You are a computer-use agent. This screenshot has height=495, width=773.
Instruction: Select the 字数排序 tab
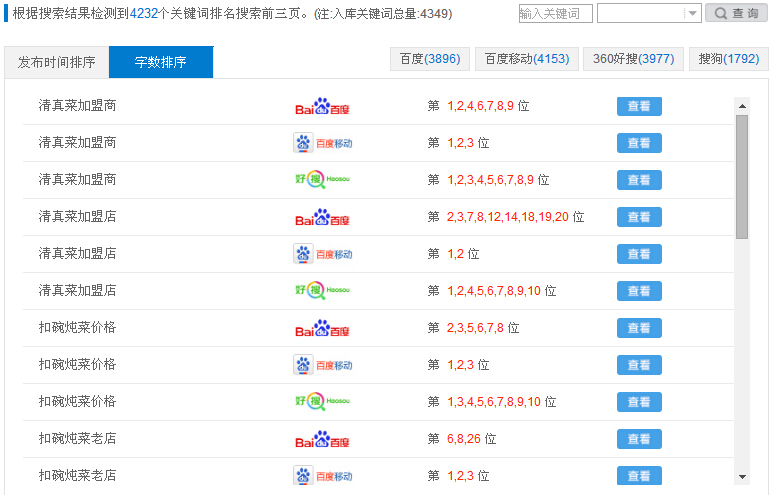click(x=161, y=62)
